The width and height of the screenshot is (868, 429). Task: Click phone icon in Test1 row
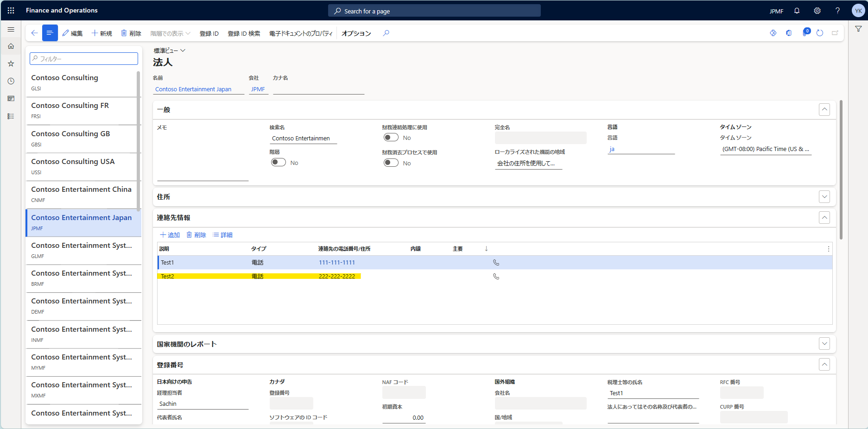pyautogui.click(x=496, y=263)
